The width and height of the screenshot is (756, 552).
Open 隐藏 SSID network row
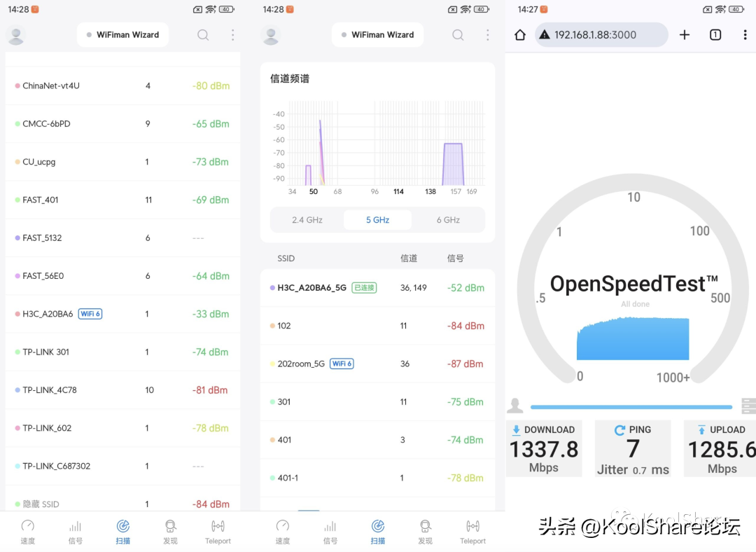pyautogui.click(x=123, y=499)
